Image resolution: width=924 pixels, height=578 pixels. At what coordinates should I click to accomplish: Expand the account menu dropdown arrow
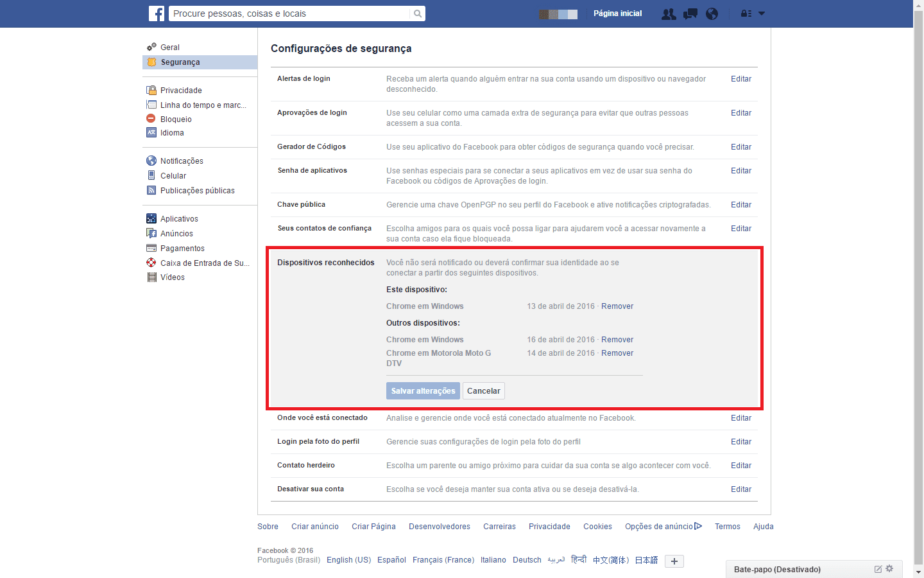[x=762, y=13]
